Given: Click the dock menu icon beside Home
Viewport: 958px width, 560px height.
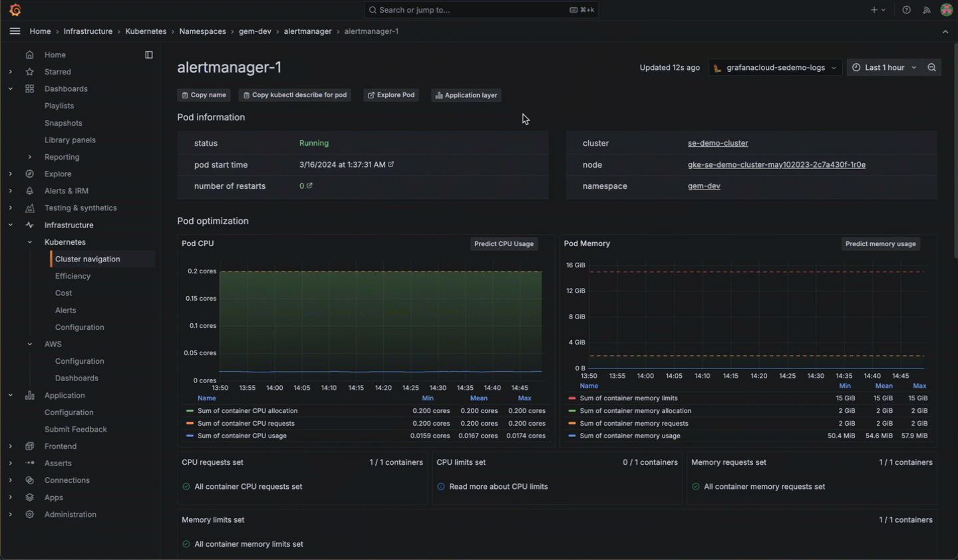Looking at the screenshot, I should pyautogui.click(x=149, y=55).
